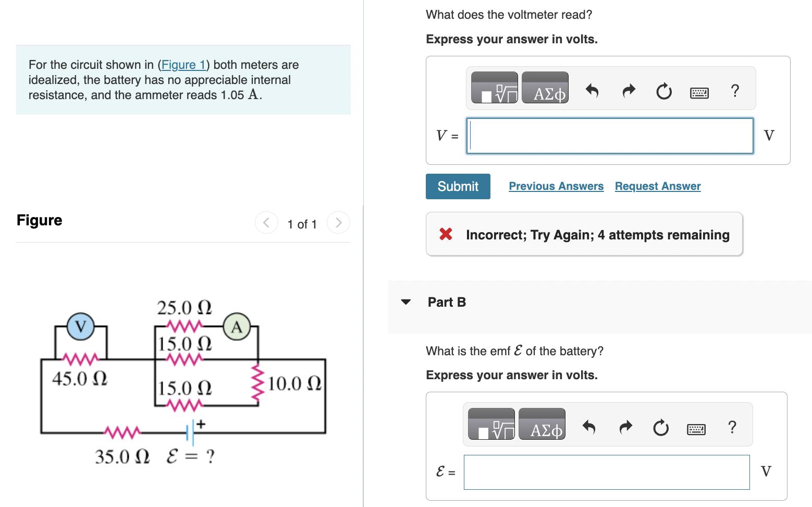812x507 pixels.
Task: View Previous Answers for Part A
Action: [x=556, y=186]
